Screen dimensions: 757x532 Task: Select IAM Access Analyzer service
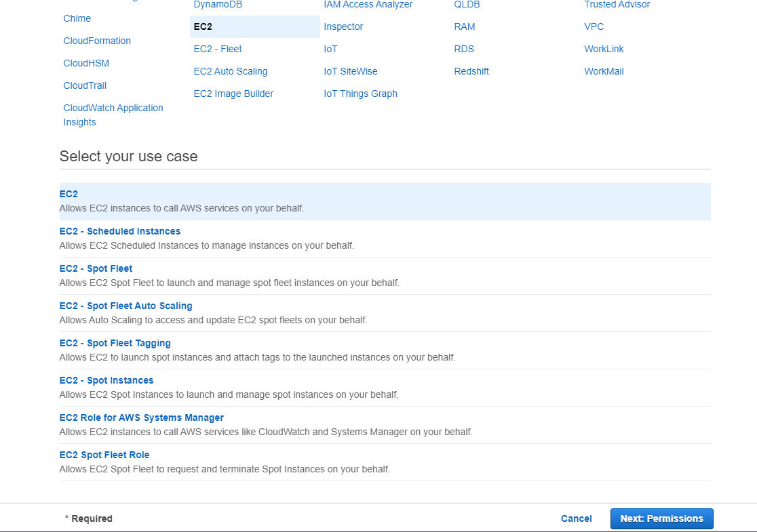[x=368, y=5]
